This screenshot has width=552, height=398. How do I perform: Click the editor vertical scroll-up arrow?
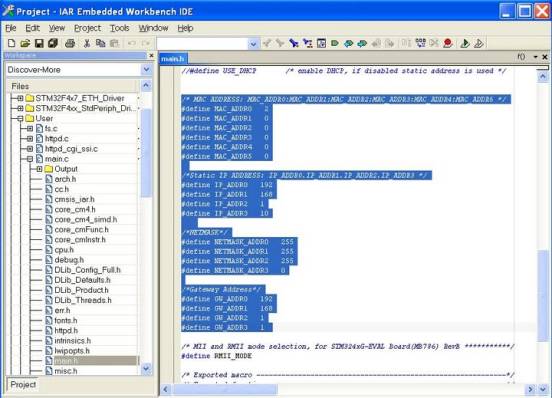[543, 76]
